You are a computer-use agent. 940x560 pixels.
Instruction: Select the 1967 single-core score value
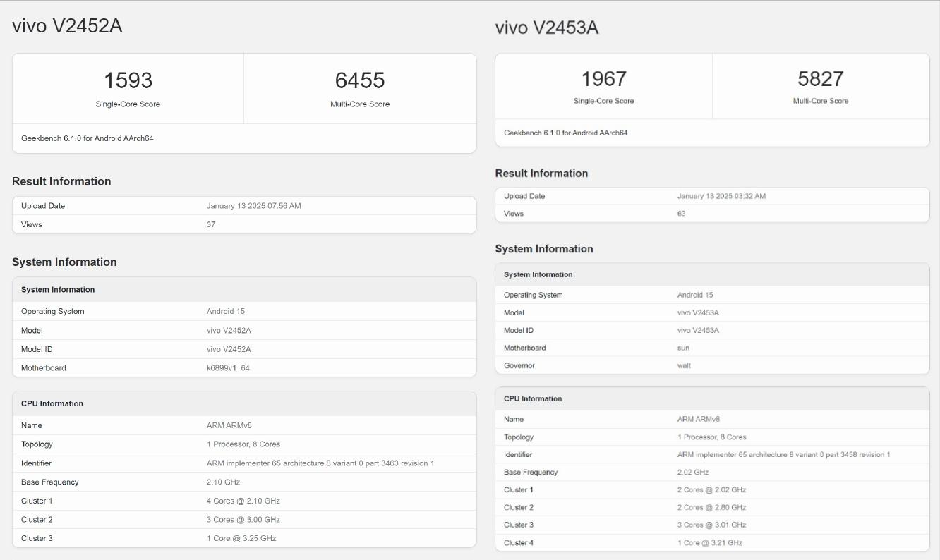pos(603,78)
